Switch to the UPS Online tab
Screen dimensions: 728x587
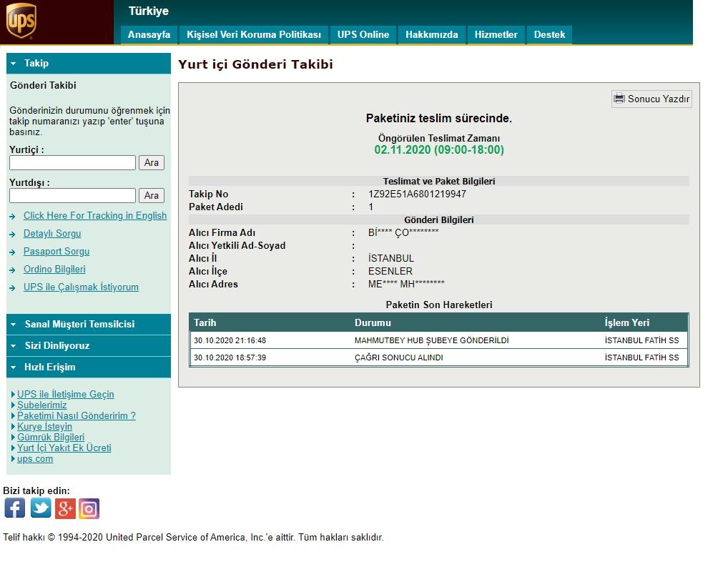pyautogui.click(x=363, y=35)
